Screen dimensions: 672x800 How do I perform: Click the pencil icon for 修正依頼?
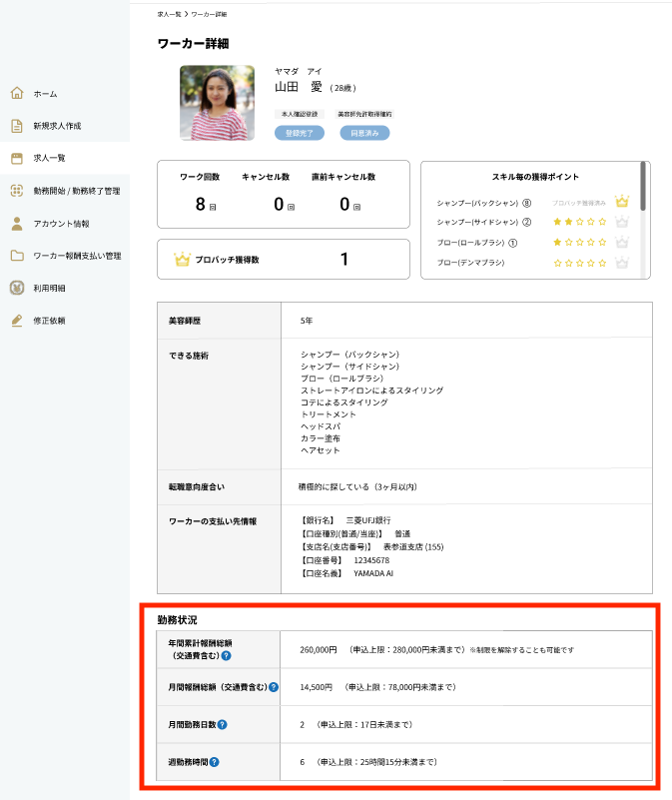16,321
